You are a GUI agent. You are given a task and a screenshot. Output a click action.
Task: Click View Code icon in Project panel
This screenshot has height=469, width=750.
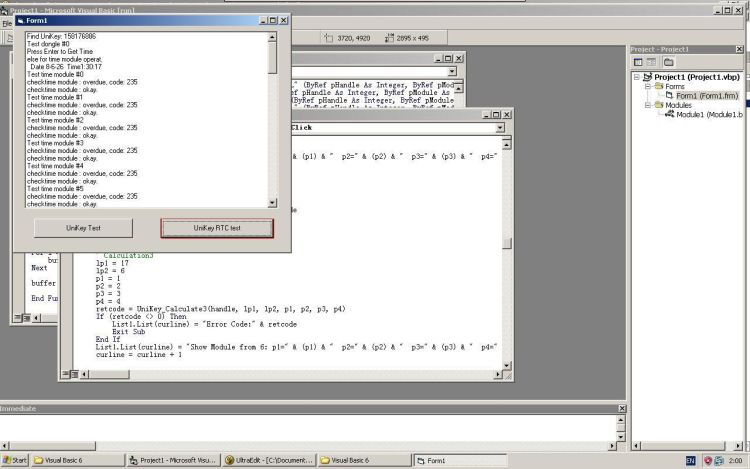(638, 62)
